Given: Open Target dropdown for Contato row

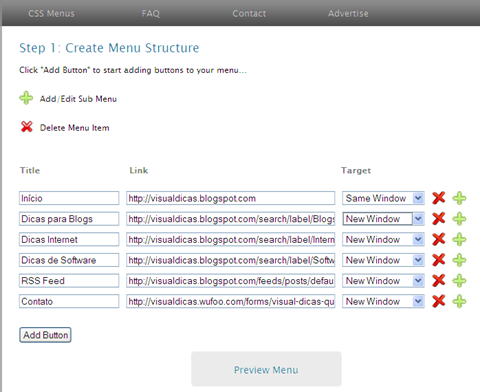Looking at the screenshot, I should [383, 301].
